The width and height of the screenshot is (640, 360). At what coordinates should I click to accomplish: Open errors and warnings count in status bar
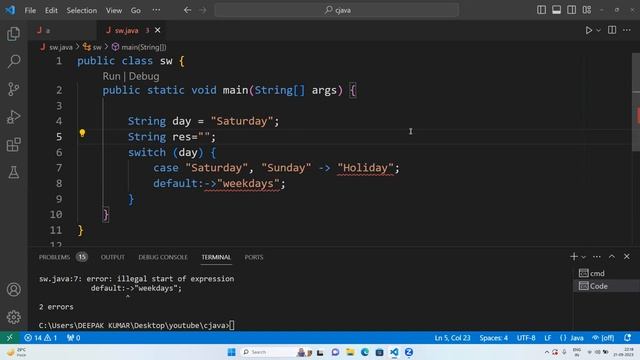40,338
